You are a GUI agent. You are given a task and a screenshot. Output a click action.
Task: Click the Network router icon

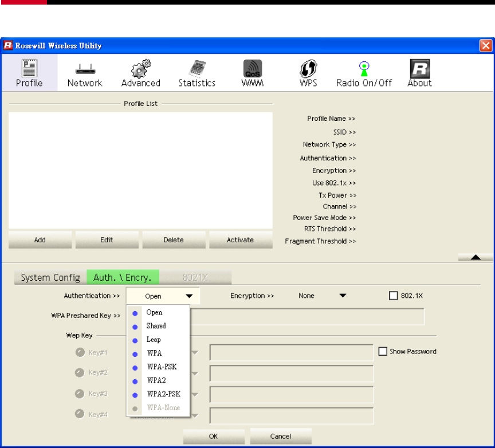click(85, 69)
